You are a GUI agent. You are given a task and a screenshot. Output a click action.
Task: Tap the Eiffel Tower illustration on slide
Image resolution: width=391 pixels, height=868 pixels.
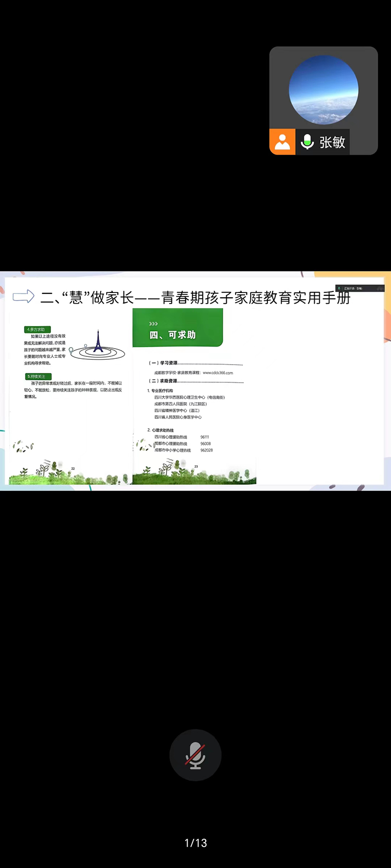[98, 342]
